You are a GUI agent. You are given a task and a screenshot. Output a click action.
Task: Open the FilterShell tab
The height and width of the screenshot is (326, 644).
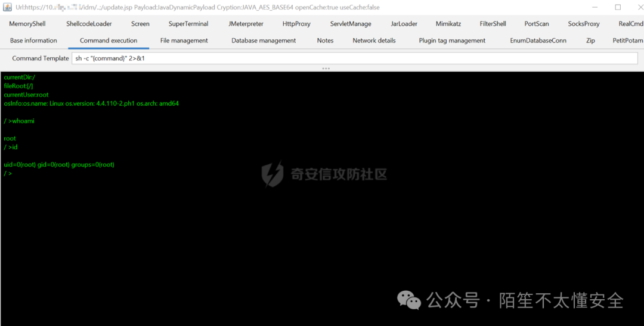pos(493,24)
